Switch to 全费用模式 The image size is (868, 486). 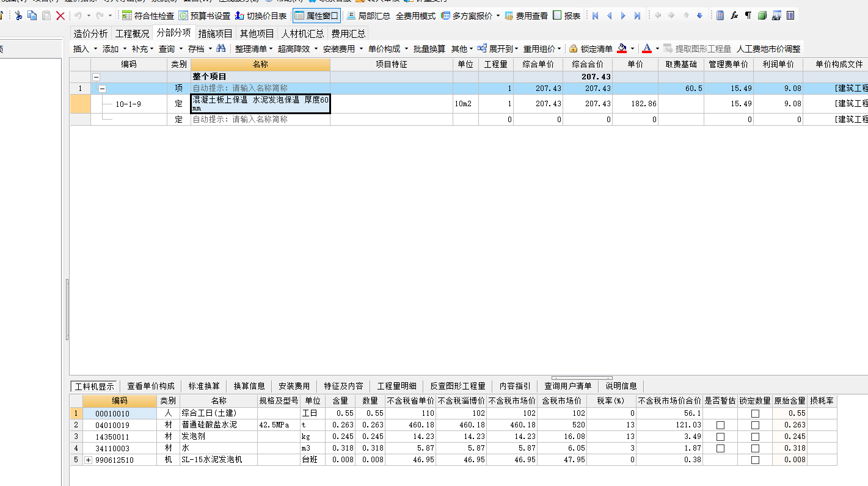pyautogui.click(x=415, y=16)
